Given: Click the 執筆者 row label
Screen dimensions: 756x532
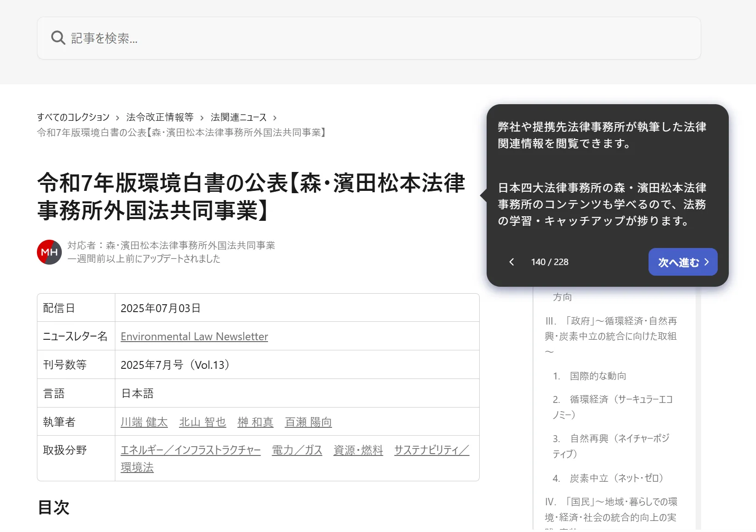Looking at the screenshot, I should tap(59, 422).
